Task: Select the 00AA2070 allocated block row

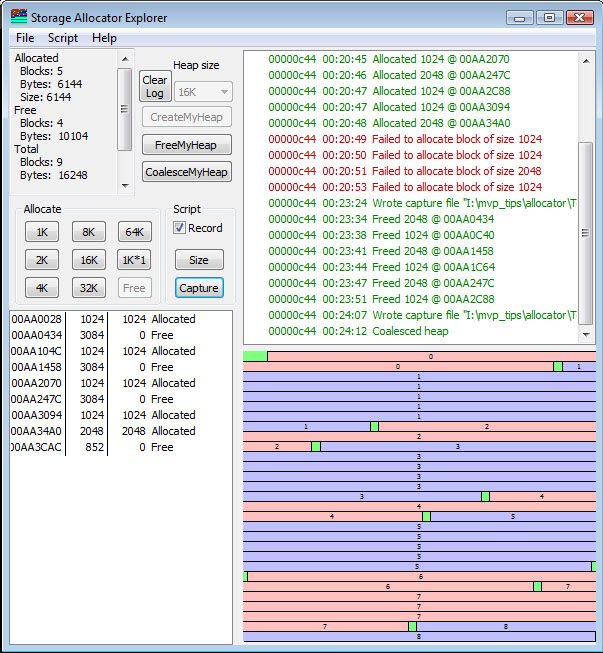Action: 121,383
